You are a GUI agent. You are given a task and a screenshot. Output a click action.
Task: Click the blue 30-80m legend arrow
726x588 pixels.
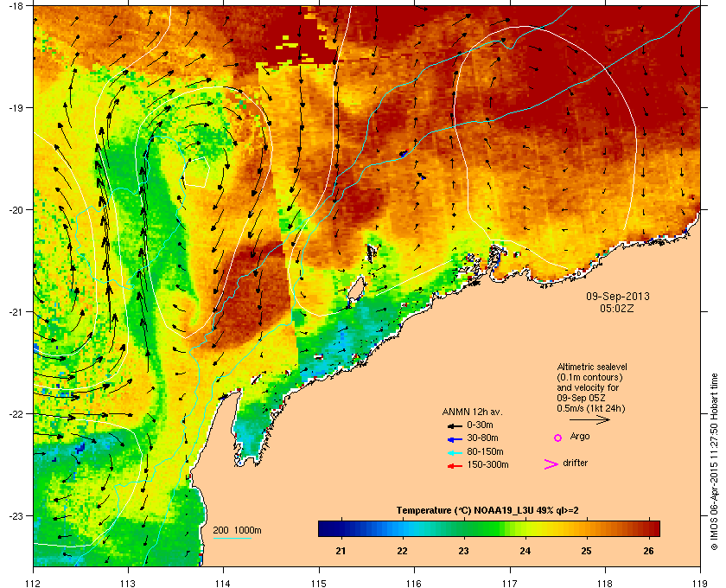[455, 438]
